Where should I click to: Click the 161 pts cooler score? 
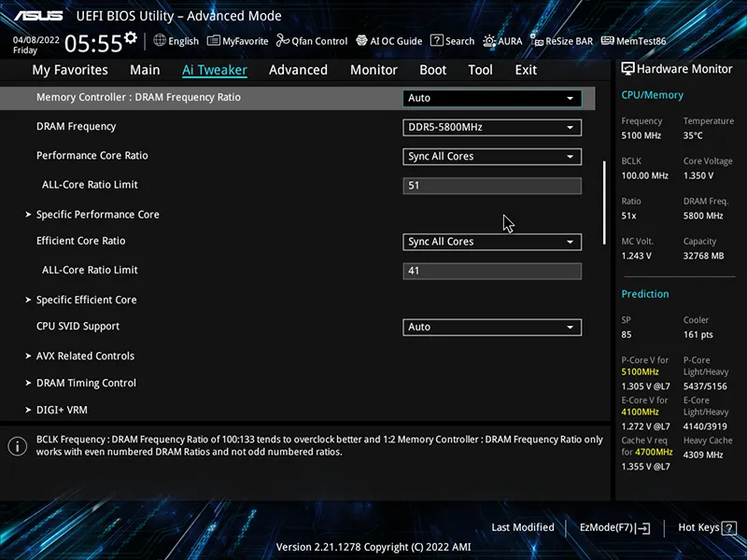698,335
